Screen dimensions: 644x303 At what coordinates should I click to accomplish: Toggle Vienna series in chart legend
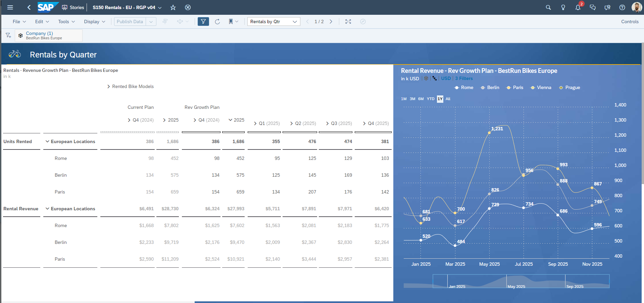[541, 87]
